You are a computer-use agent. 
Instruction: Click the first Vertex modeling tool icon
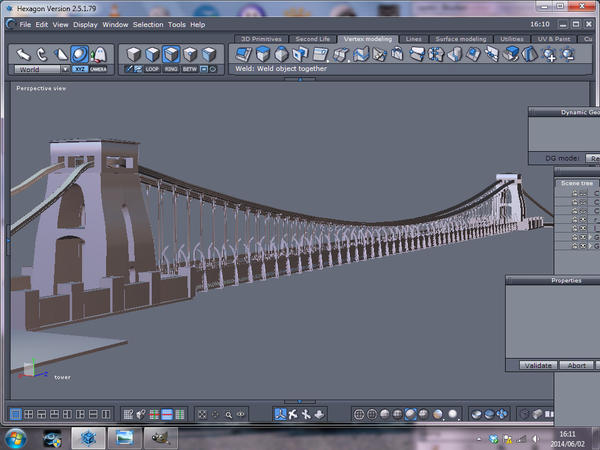tap(242, 54)
